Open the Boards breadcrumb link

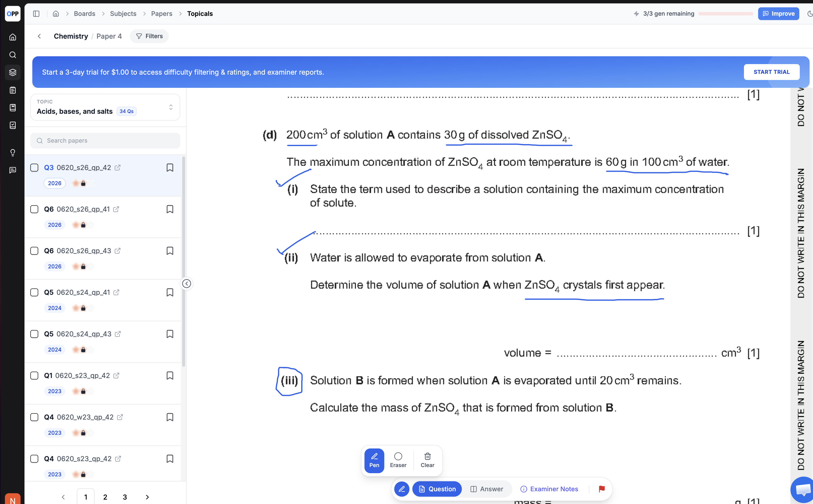84,14
